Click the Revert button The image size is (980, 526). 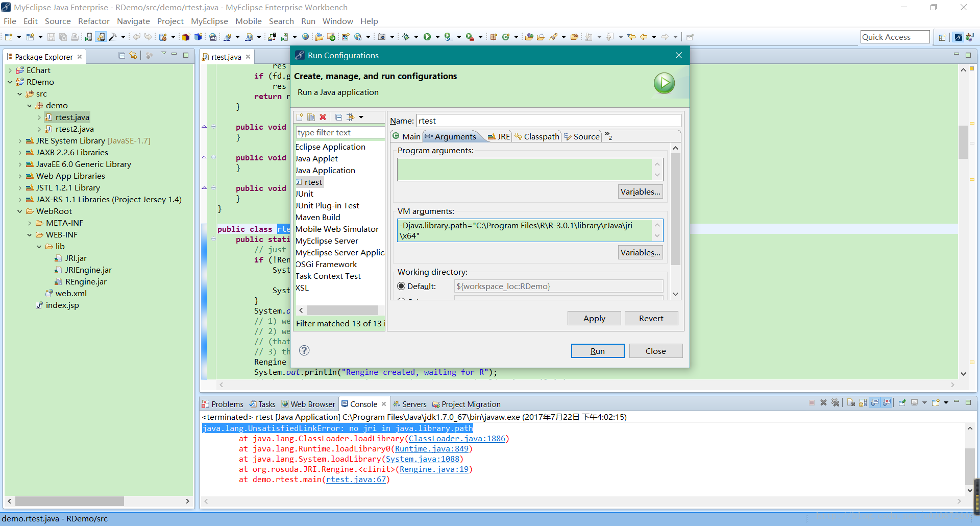[651, 318]
